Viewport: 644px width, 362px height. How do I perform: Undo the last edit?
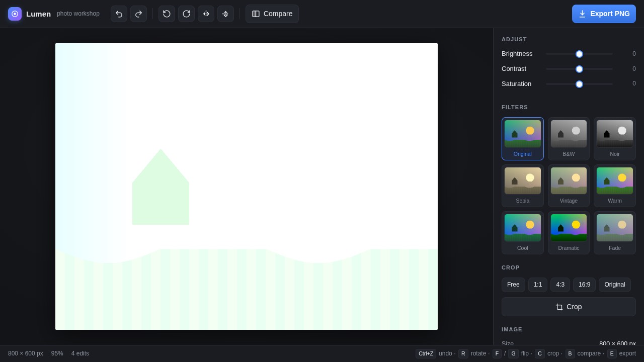click(119, 14)
